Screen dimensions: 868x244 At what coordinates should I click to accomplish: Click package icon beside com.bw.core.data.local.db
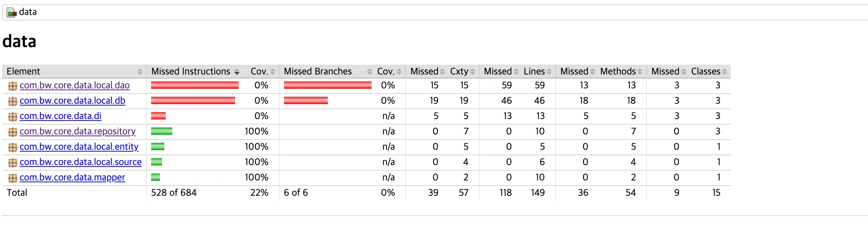13,101
